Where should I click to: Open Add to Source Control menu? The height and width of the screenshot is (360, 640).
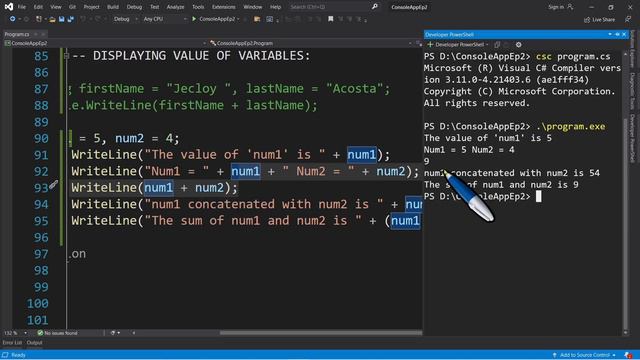[584, 355]
